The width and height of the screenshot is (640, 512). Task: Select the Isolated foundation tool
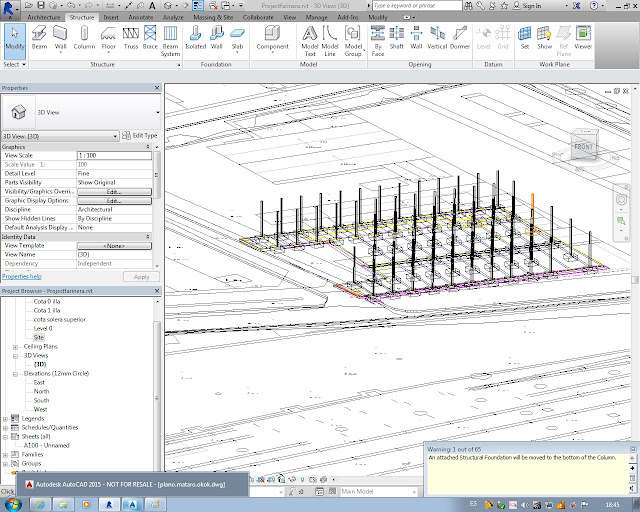point(194,36)
